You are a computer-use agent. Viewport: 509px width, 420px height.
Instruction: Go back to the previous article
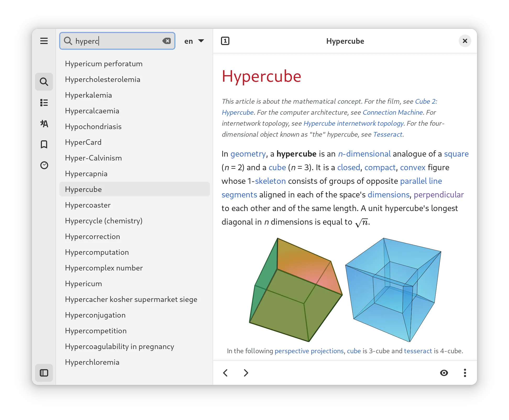(225, 373)
